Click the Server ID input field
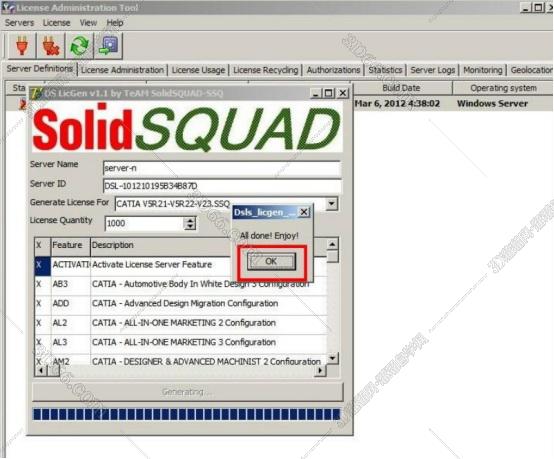The height and width of the screenshot is (459, 554). tap(222, 186)
